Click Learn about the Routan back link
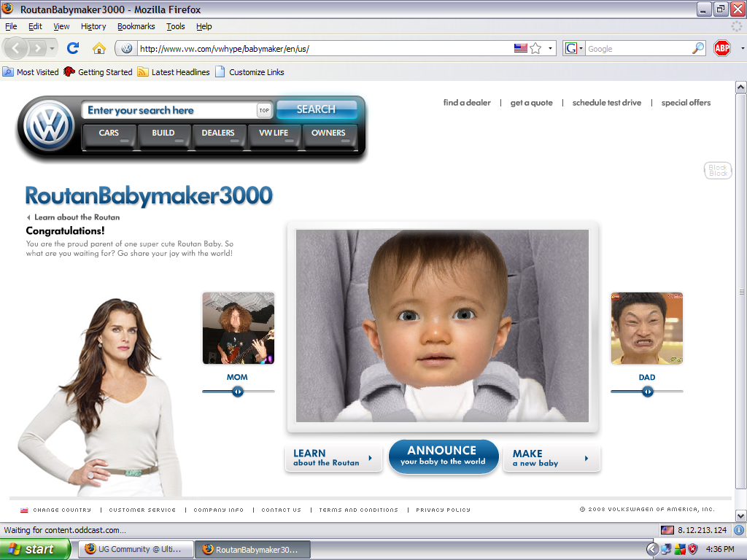The width and height of the screenshot is (747, 560). point(74,217)
